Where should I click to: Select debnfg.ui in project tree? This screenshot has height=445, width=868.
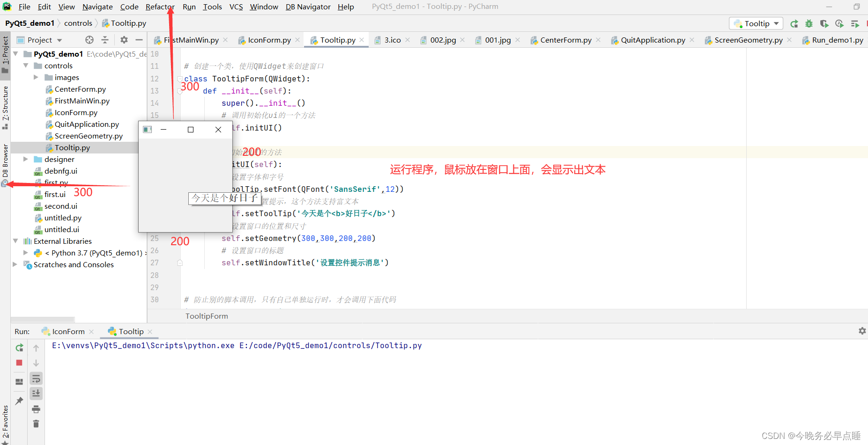[x=61, y=171]
